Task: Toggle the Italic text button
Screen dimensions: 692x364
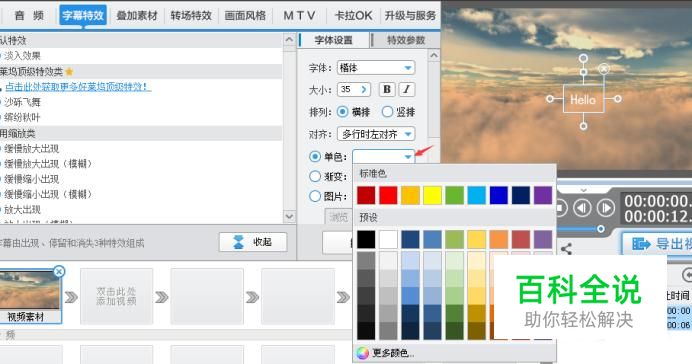Action: point(406,90)
